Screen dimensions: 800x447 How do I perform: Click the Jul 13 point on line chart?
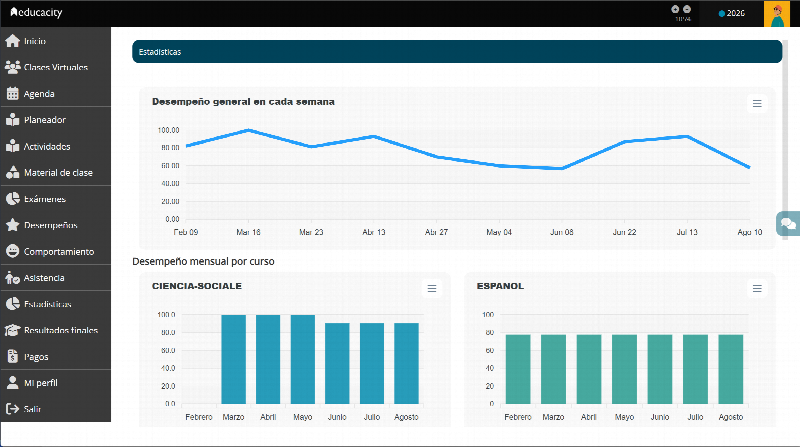(687, 136)
